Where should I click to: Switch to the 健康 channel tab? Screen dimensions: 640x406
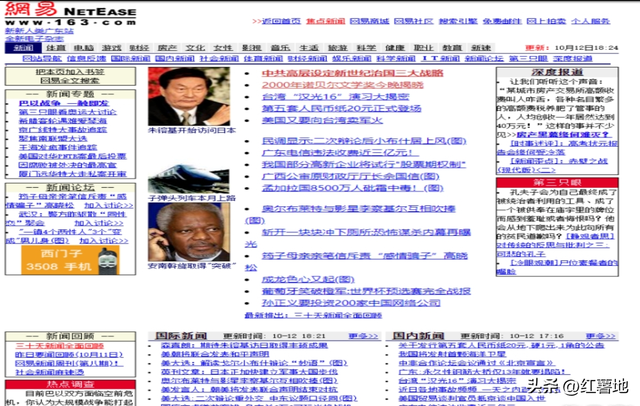395,48
